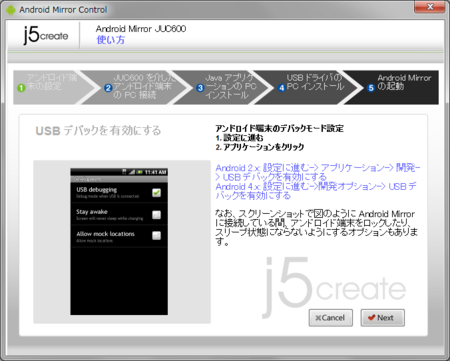Click the phone screenshot thumbnail

pos(119,242)
